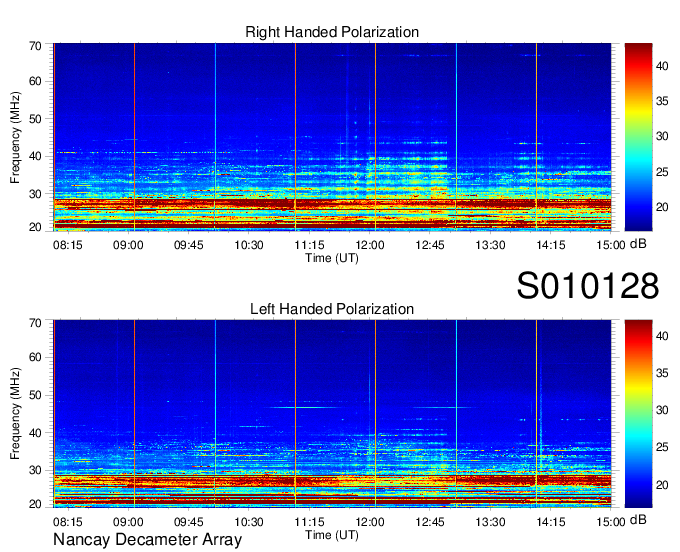680x552 pixels.
Task: Click the 'Left Handed Polarization' title
Action: [x=332, y=309]
